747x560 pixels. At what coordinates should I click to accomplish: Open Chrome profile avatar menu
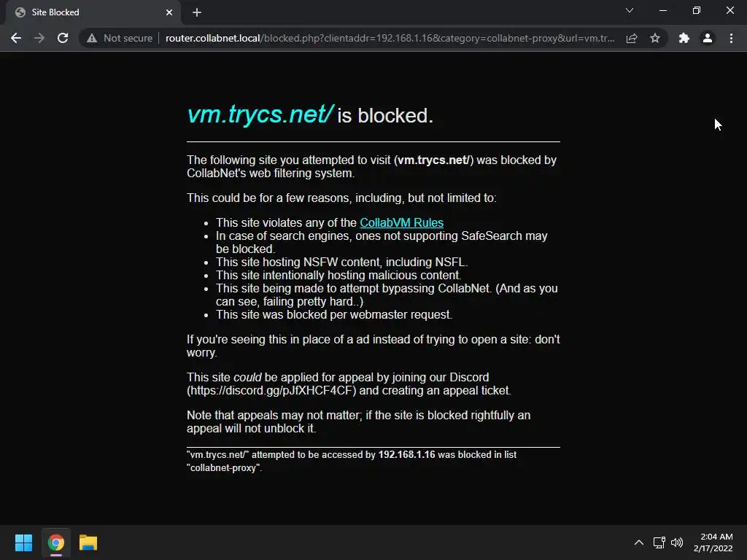[x=708, y=38]
